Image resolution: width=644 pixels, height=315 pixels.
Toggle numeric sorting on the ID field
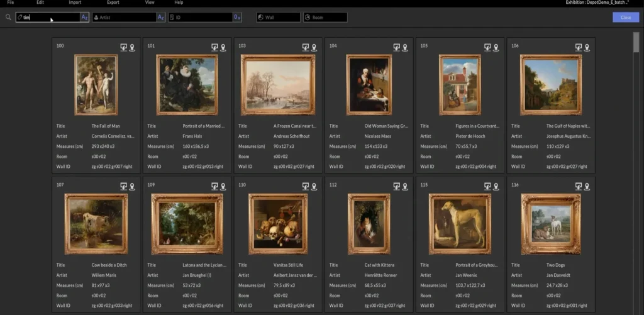tap(237, 17)
